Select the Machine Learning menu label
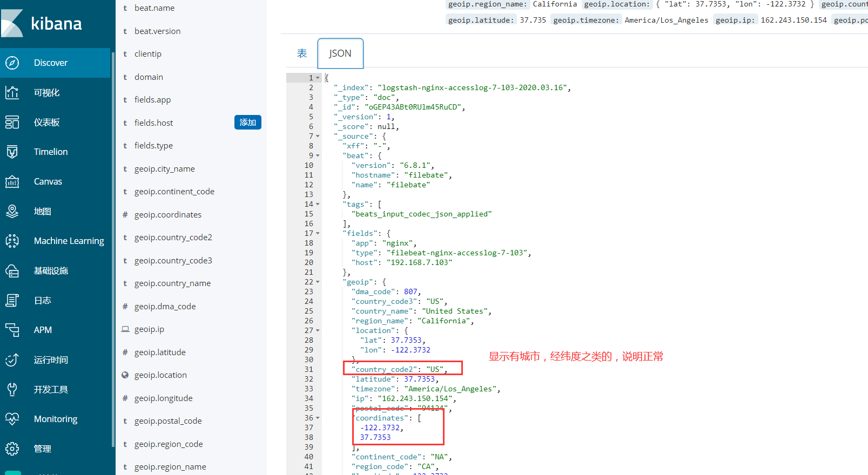The image size is (868, 475). point(69,241)
